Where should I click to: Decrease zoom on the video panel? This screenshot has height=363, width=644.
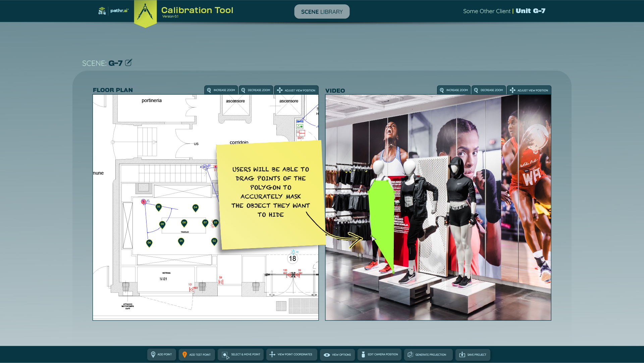coord(488,90)
